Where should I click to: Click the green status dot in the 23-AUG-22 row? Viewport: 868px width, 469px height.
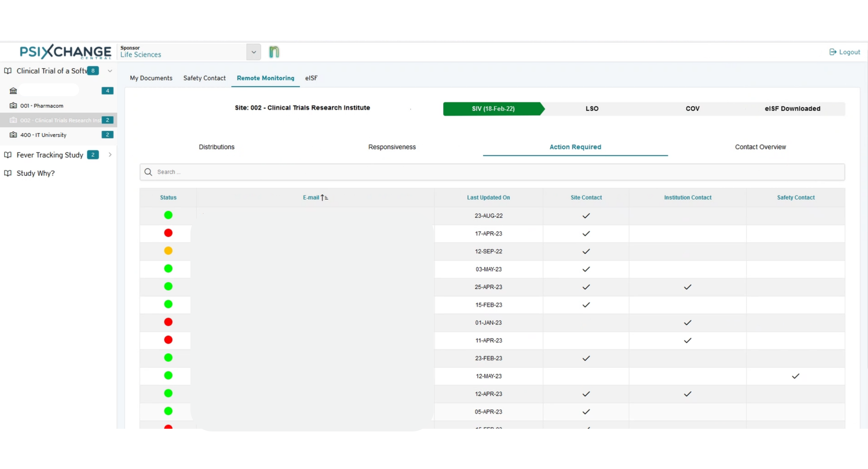click(x=168, y=215)
